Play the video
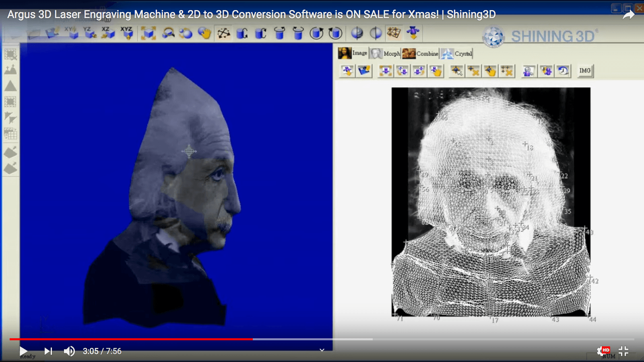 [x=23, y=351]
